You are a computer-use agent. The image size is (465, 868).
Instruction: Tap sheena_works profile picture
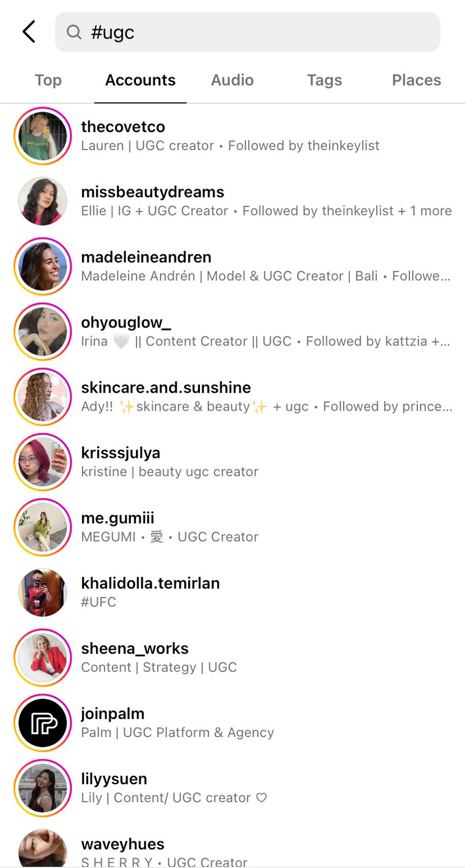pyautogui.click(x=42, y=657)
